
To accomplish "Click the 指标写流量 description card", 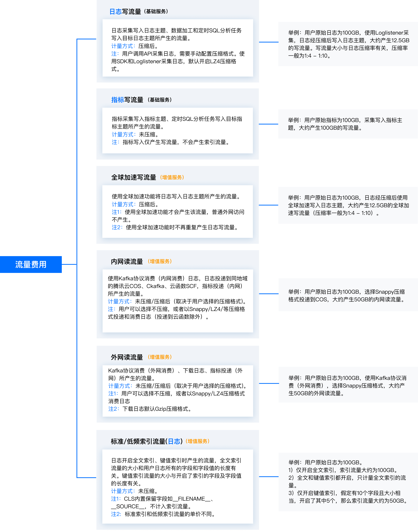I will coord(178,131).
